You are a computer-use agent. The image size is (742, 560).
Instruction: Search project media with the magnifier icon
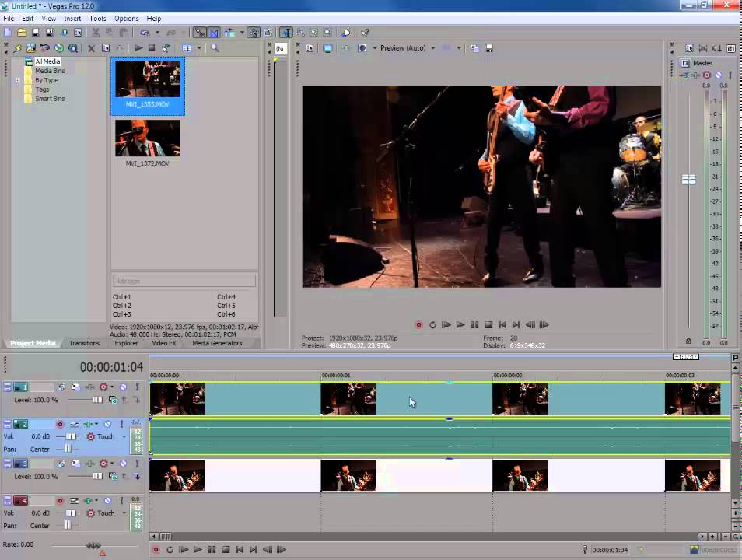pyautogui.click(x=215, y=47)
